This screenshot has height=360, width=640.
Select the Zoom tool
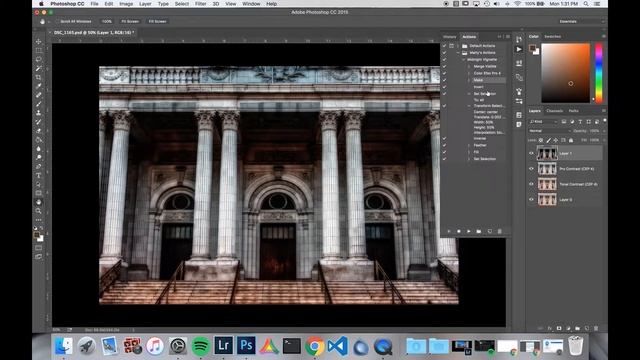point(39,211)
